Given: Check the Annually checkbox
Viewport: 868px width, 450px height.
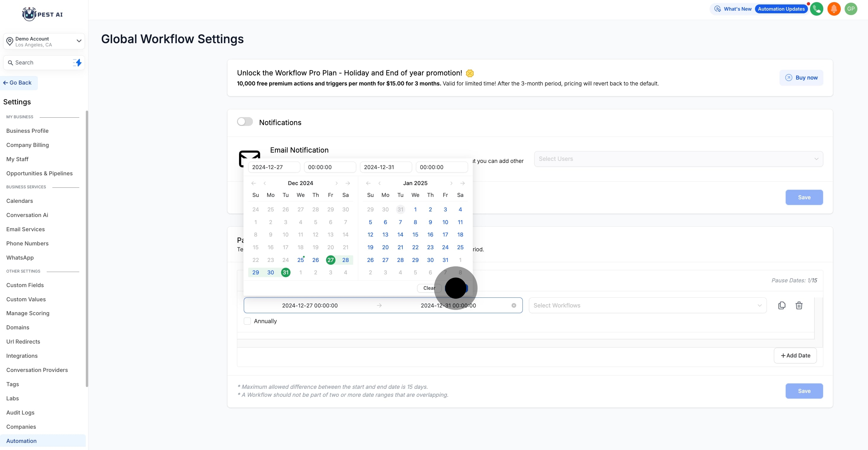Looking at the screenshot, I should click(247, 321).
